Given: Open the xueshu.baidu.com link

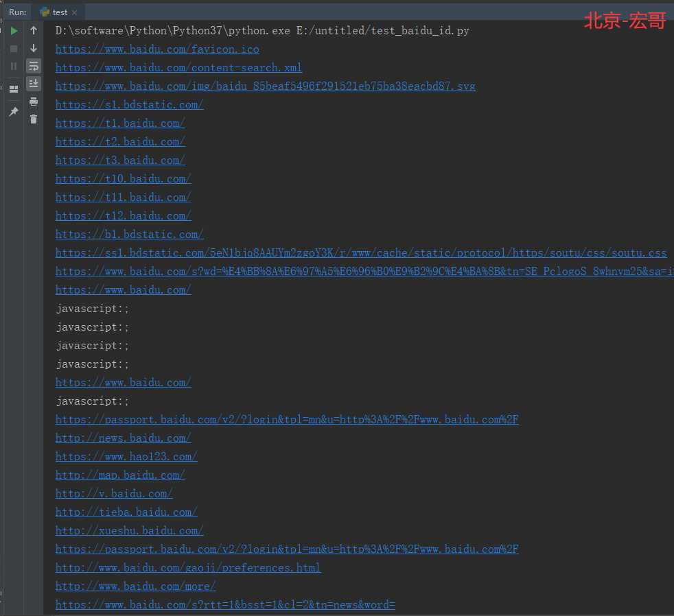Looking at the screenshot, I should pos(130,530).
